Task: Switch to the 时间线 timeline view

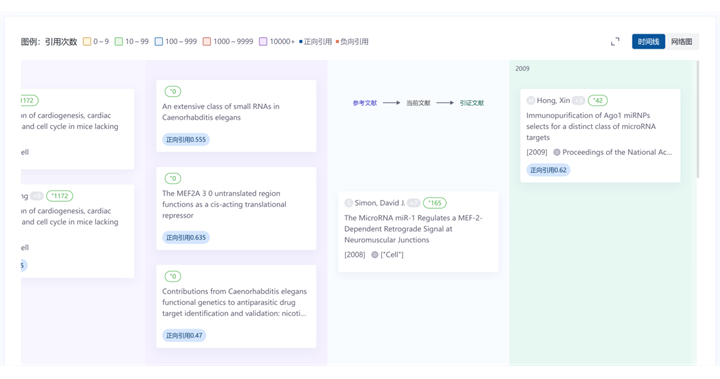Action: click(x=648, y=42)
